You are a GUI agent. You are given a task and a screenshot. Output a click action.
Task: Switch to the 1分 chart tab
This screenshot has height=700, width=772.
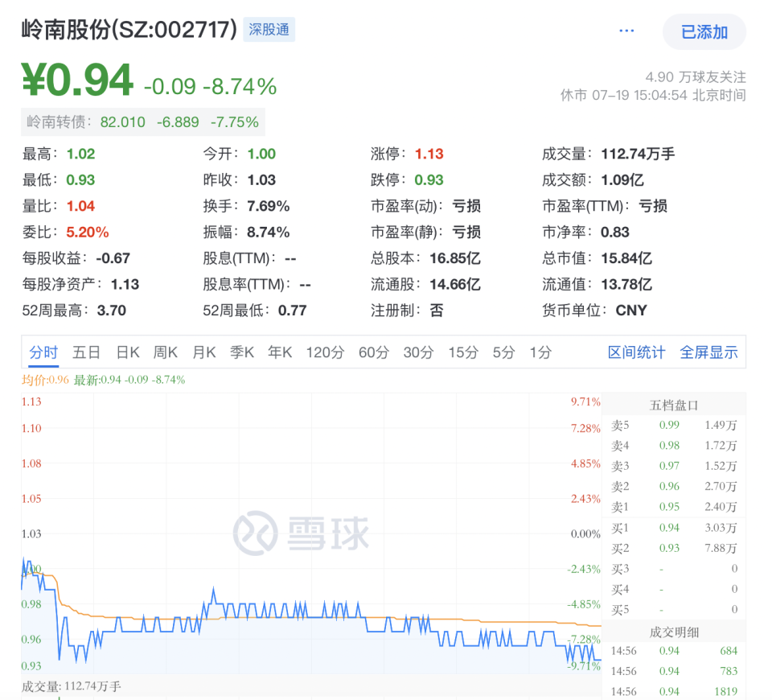[540, 352]
